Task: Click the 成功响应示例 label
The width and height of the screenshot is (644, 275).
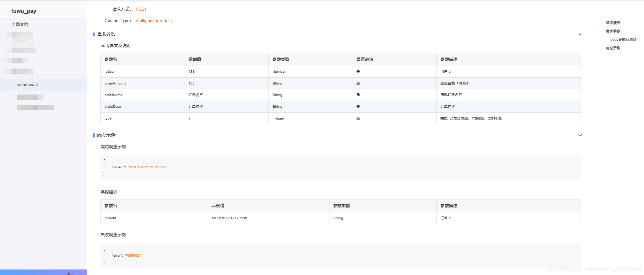Action: tap(113, 147)
